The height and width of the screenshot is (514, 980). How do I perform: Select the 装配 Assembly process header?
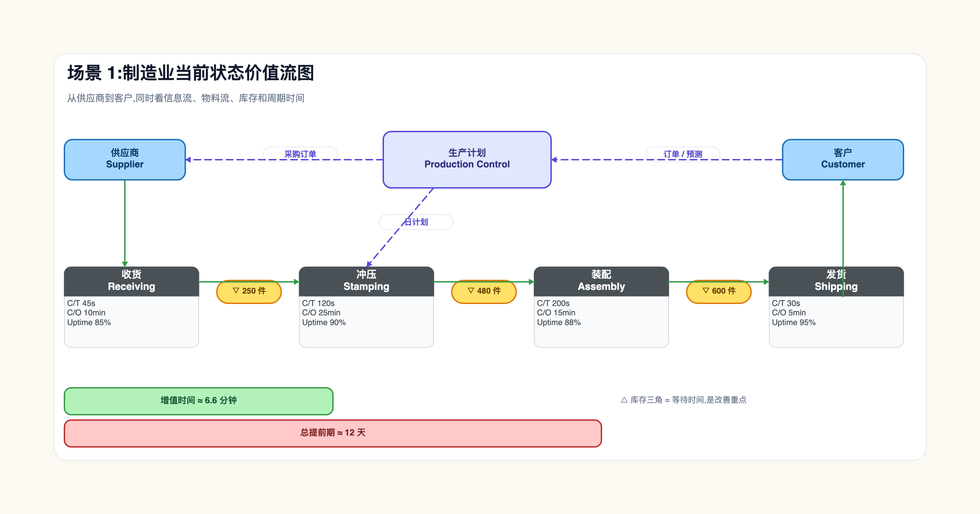tap(601, 281)
